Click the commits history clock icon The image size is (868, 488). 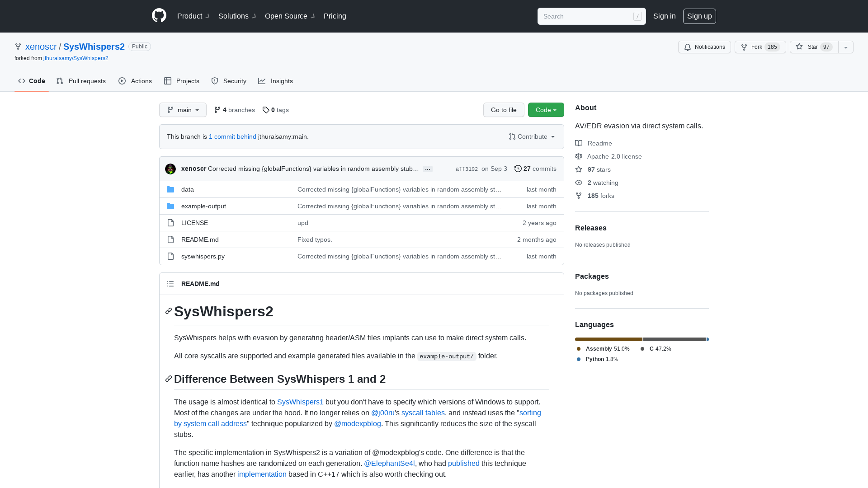(x=518, y=169)
